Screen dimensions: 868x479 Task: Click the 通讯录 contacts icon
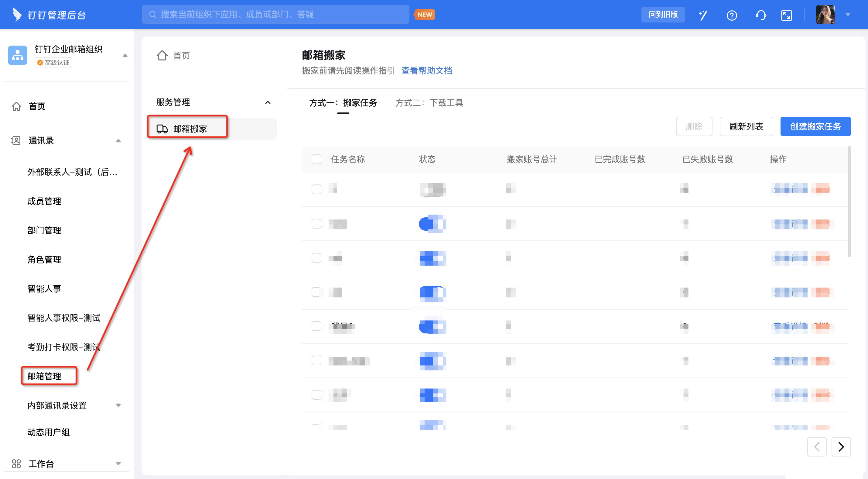(x=16, y=141)
